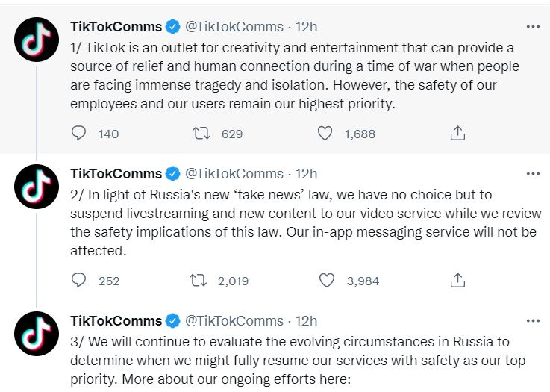Viewport: 550px width, 392px height.
Task: Share the first TikTokComms tweet
Action: [457, 134]
